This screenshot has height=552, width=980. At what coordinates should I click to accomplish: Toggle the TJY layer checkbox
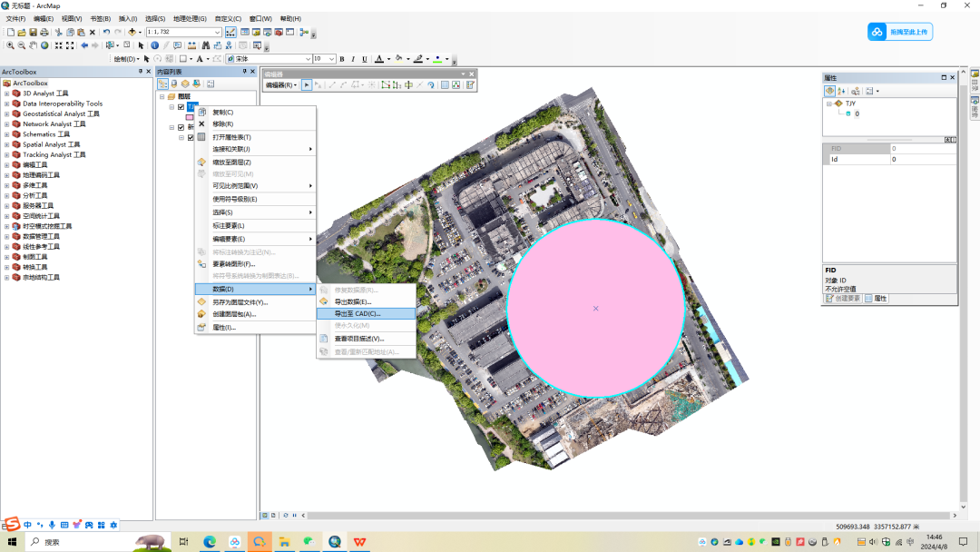(x=181, y=107)
